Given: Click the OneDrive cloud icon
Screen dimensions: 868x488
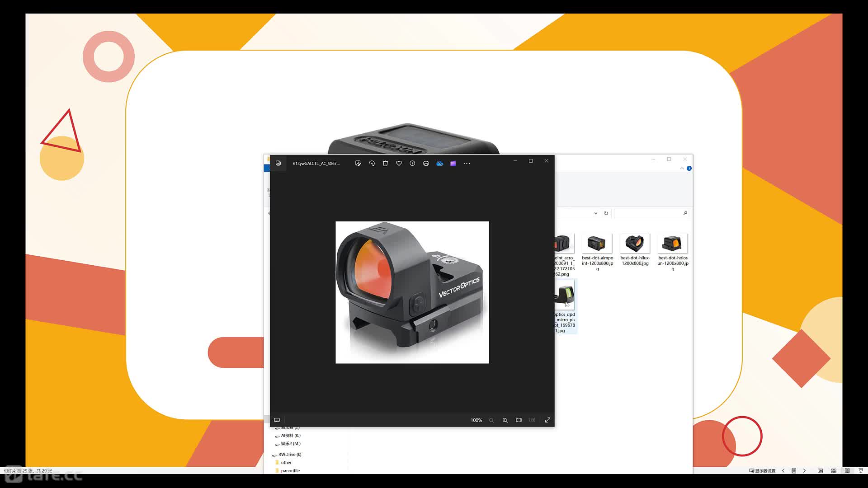Looking at the screenshot, I should coord(439,164).
